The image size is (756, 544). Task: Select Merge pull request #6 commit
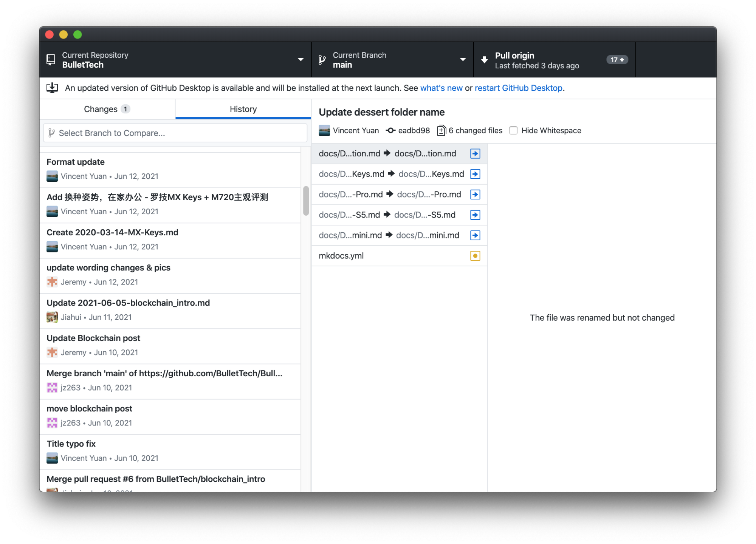[x=170, y=481]
